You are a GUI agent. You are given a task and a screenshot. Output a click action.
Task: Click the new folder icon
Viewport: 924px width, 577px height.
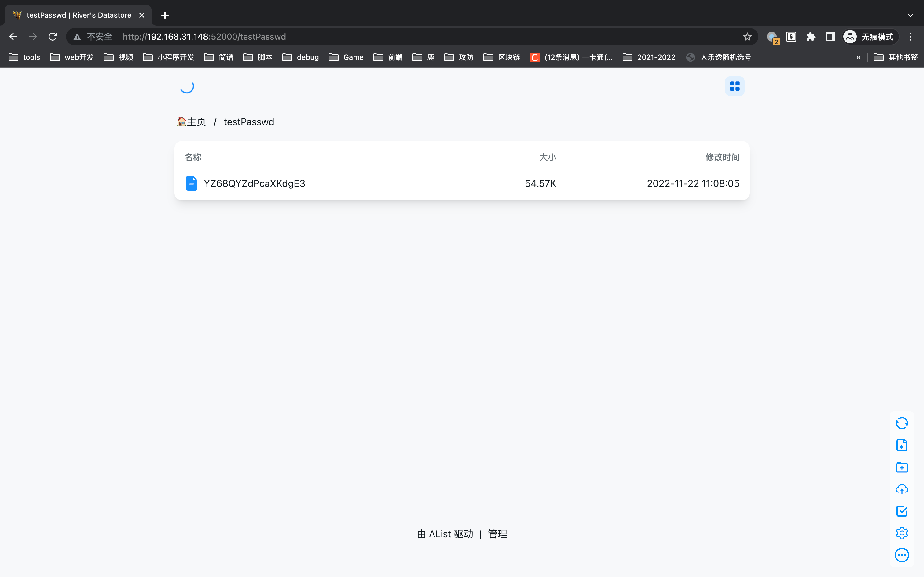point(901,467)
